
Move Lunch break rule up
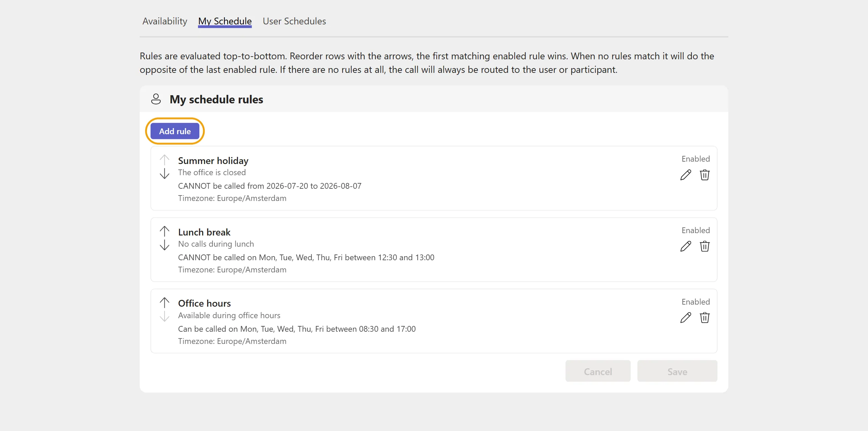[164, 231]
